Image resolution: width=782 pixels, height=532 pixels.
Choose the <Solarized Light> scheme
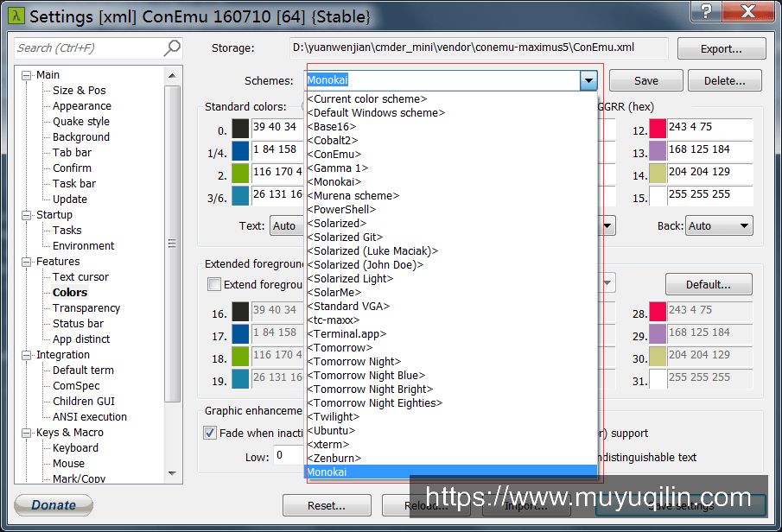(x=350, y=278)
